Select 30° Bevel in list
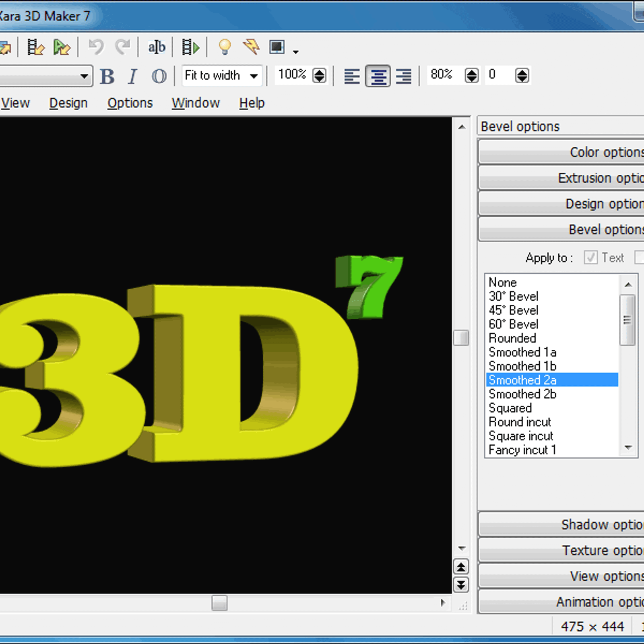 pos(552,296)
